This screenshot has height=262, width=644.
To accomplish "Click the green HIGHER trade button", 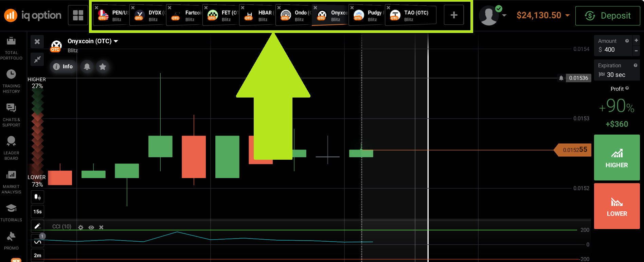I will click(x=616, y=157).
